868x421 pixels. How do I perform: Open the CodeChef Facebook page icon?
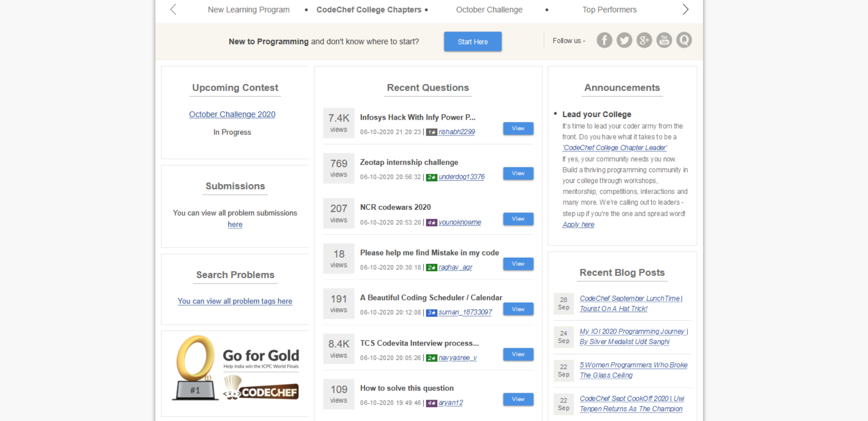(x=604, y=41)
